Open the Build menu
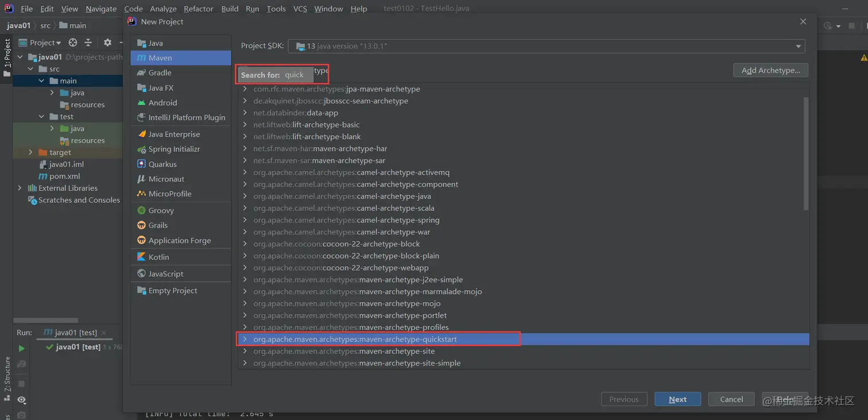This screenshot has width=868, height=420. click(230, 9)
